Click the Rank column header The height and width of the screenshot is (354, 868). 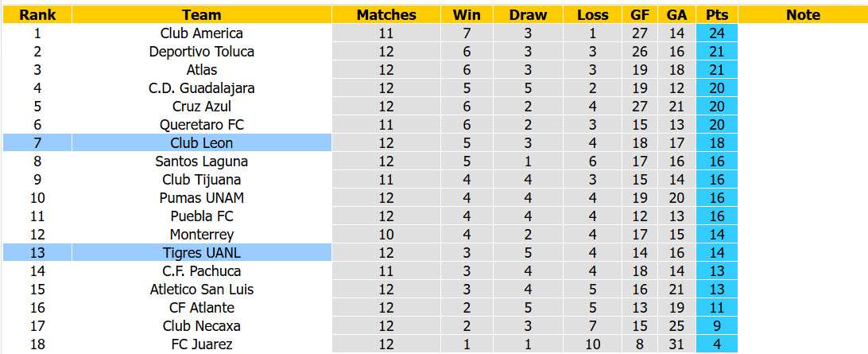coord(37,15)
